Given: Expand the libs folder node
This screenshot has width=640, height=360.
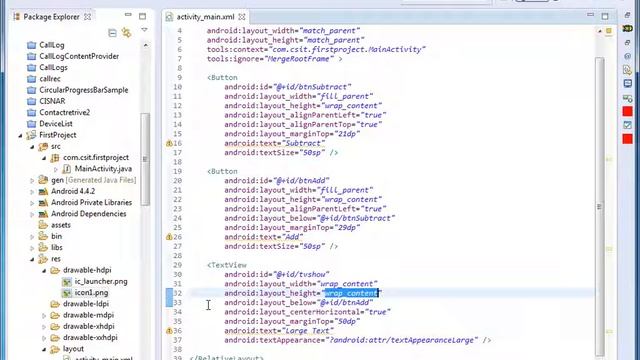Looking at the screenshot, I should [32, 248].
